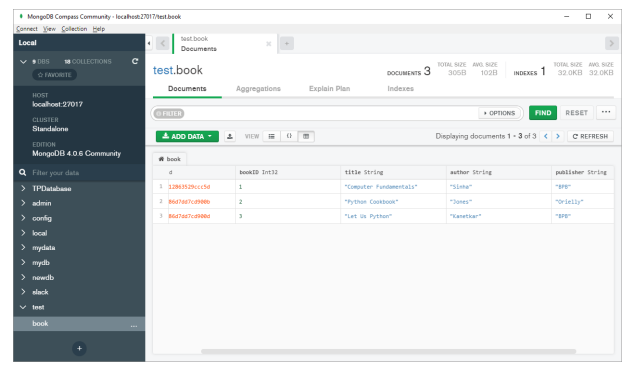Collapse the test database
This screenshot has height=375, width=631.
tap(23, 307)
